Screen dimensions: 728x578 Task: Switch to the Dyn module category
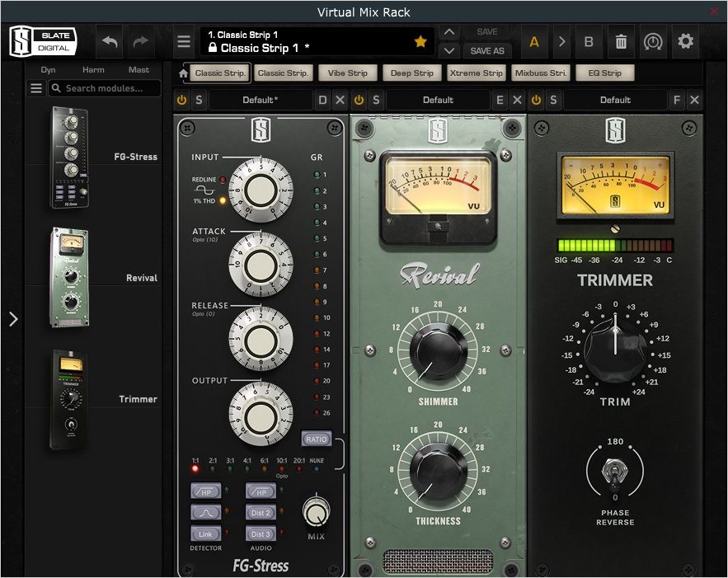click(48, 69)
